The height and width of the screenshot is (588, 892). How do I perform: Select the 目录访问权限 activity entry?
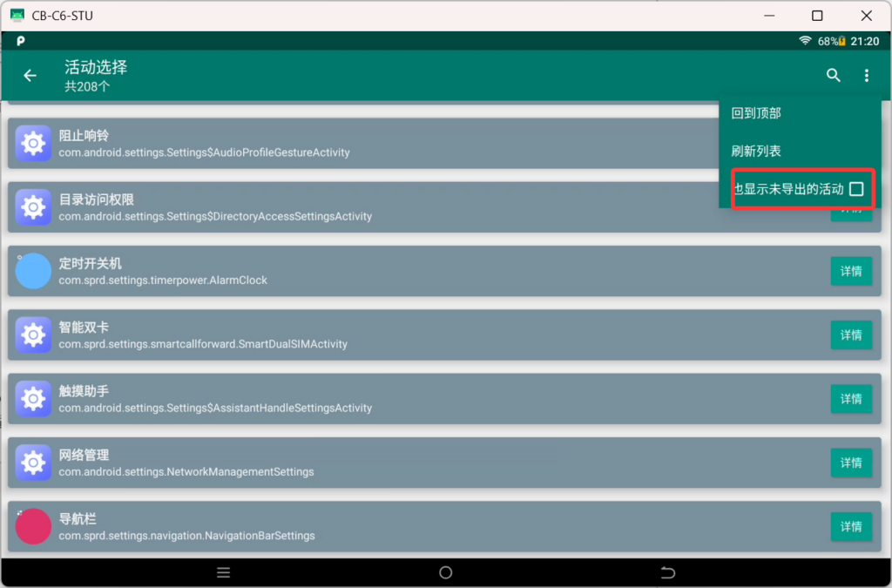click(363, 207)
